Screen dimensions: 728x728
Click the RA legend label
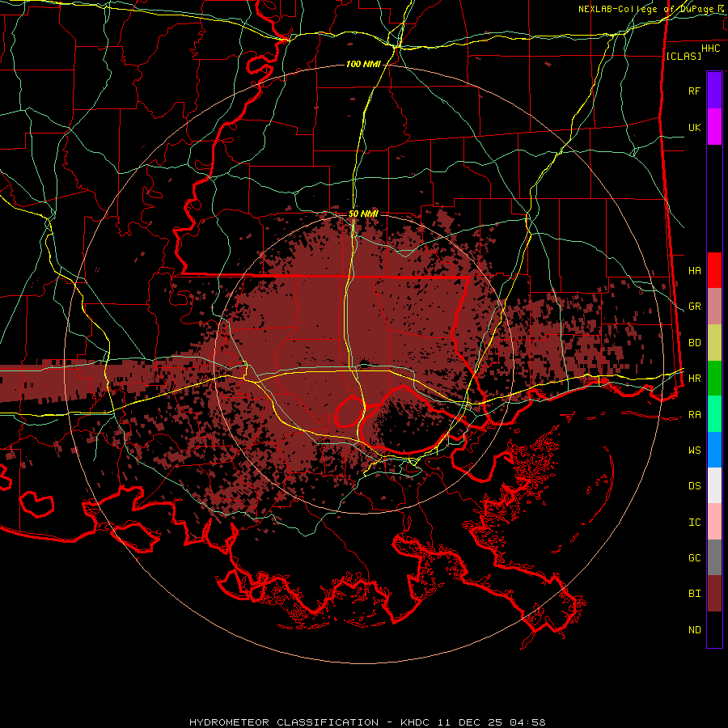coord(694,414)
